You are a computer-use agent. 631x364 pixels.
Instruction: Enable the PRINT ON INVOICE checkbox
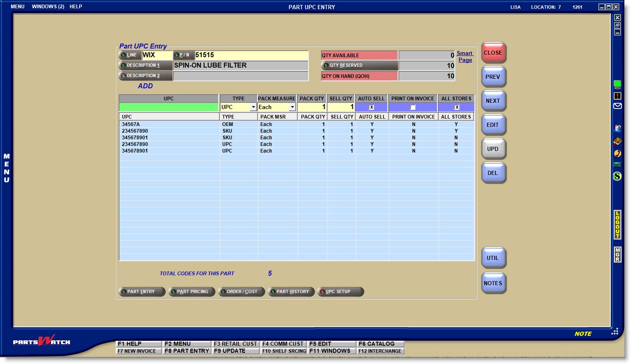[x=413, y=107]
